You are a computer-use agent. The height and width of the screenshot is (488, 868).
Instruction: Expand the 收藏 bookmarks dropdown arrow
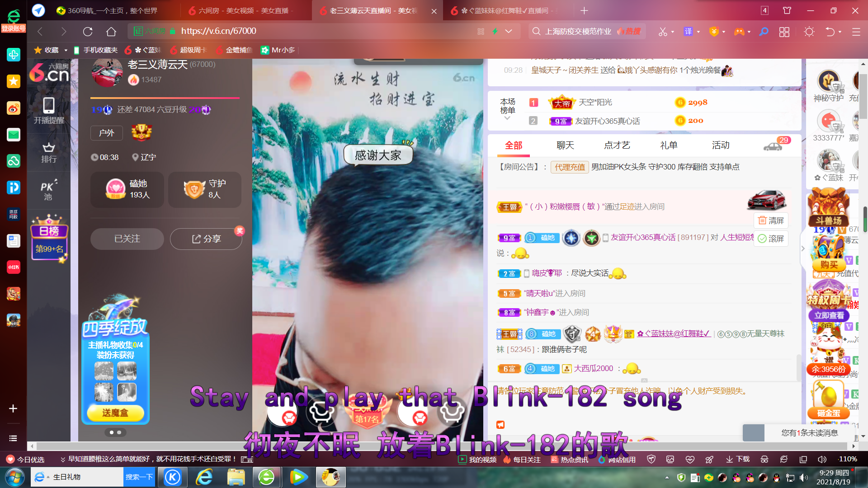click(66, 50)
